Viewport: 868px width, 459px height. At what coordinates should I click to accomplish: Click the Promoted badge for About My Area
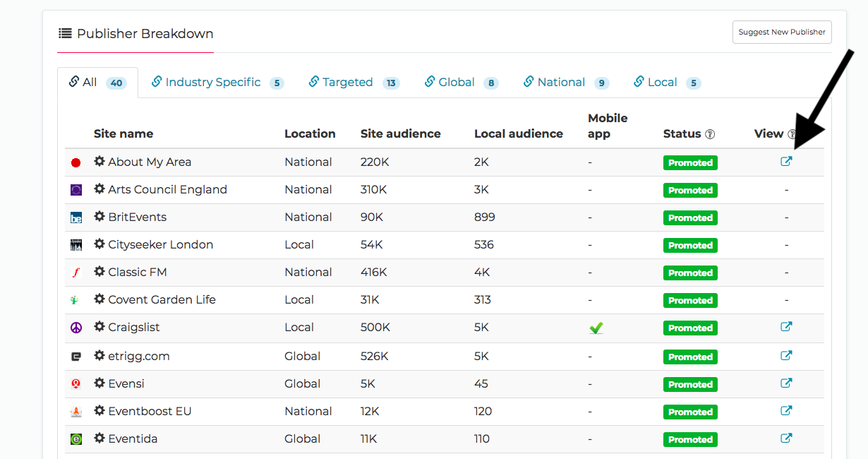click(690, 162)
